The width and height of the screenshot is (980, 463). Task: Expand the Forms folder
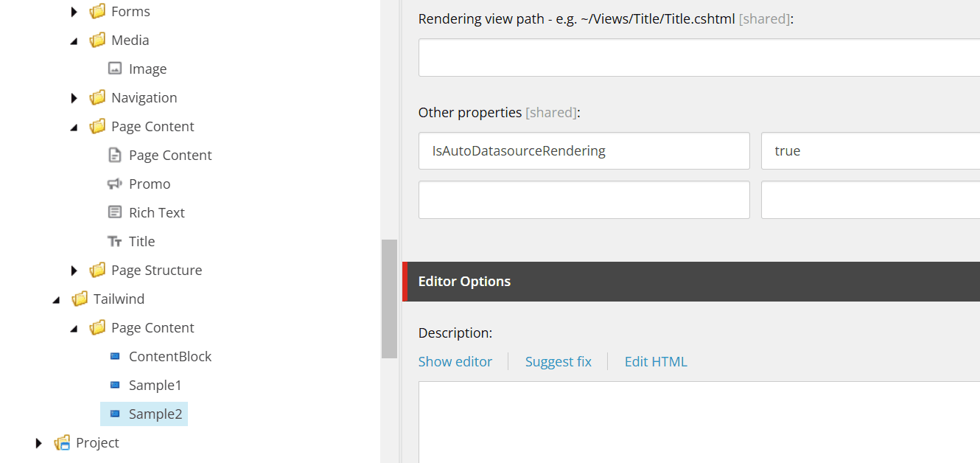(x=74, y=12)
